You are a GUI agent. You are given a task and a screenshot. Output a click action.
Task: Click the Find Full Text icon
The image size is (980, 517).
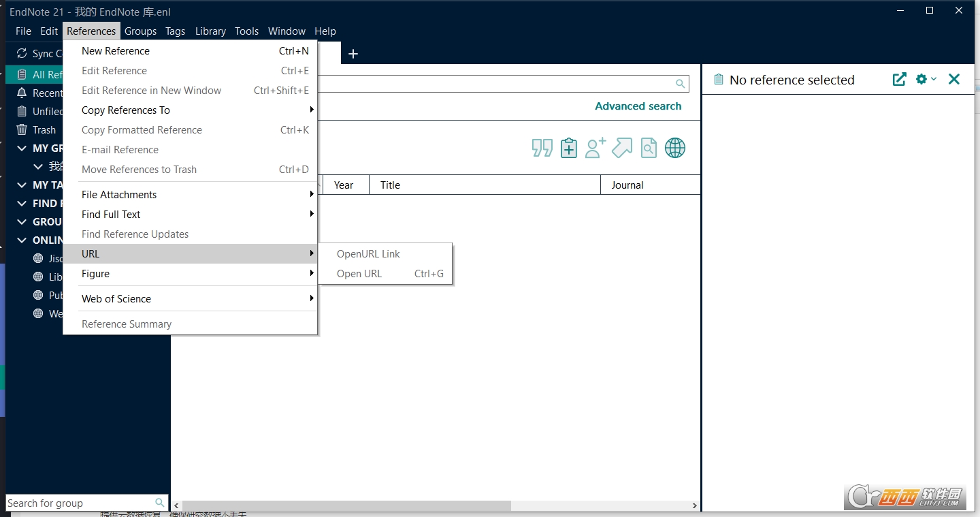[x=649, y=148]
